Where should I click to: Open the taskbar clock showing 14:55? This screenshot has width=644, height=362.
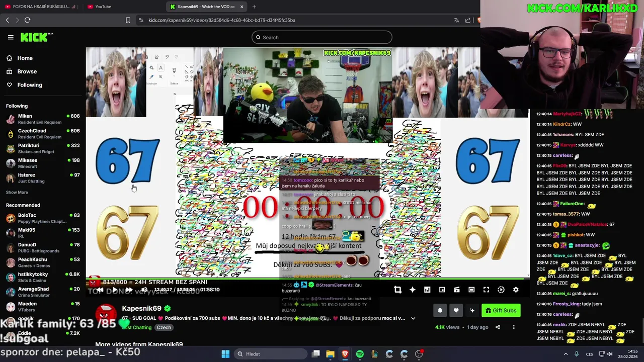click(x=628, y=354)
